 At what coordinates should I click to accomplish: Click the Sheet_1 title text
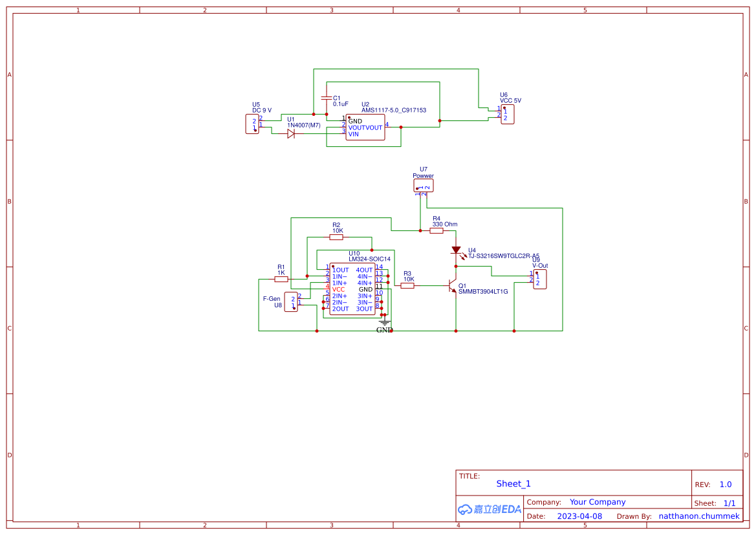pos(513,483)
